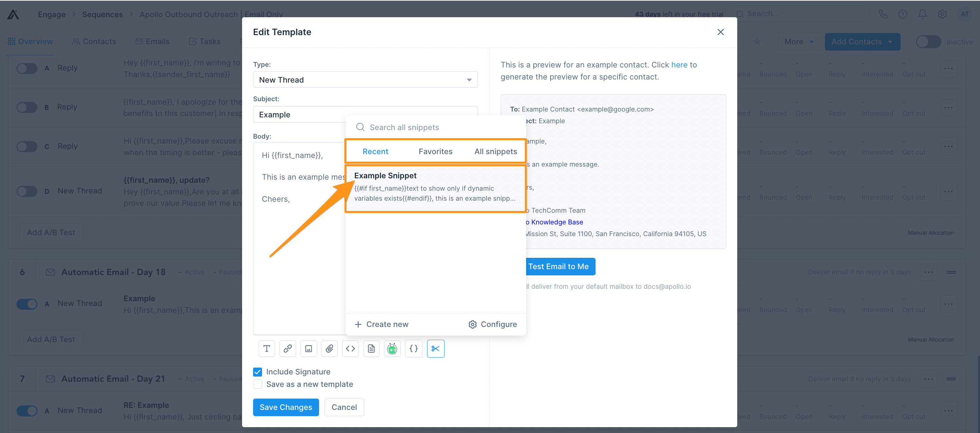980x433 pixels.
Task: Open the Overview tab
Action: 30,41
